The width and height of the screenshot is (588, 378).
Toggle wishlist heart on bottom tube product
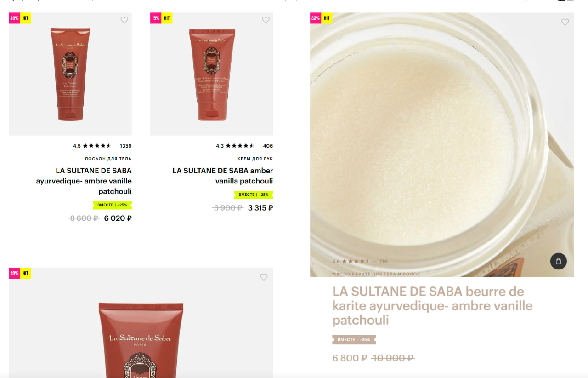tap(264, 277)
